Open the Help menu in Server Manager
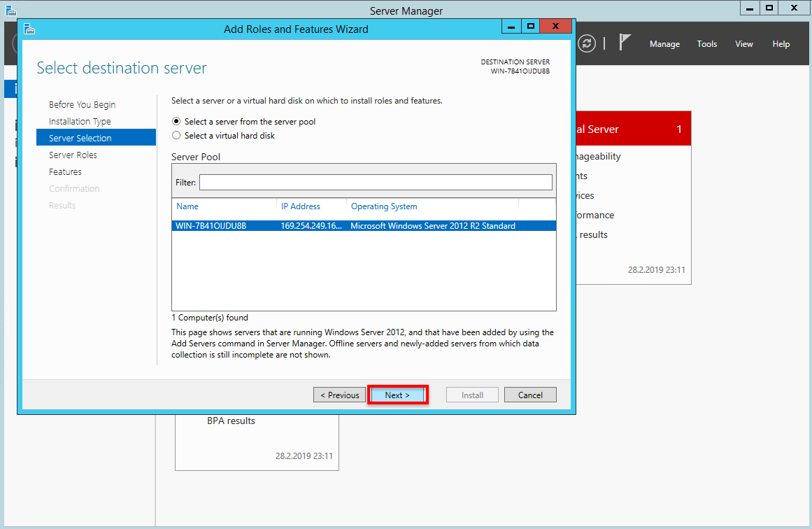812x529 pixels. (781, 44)
